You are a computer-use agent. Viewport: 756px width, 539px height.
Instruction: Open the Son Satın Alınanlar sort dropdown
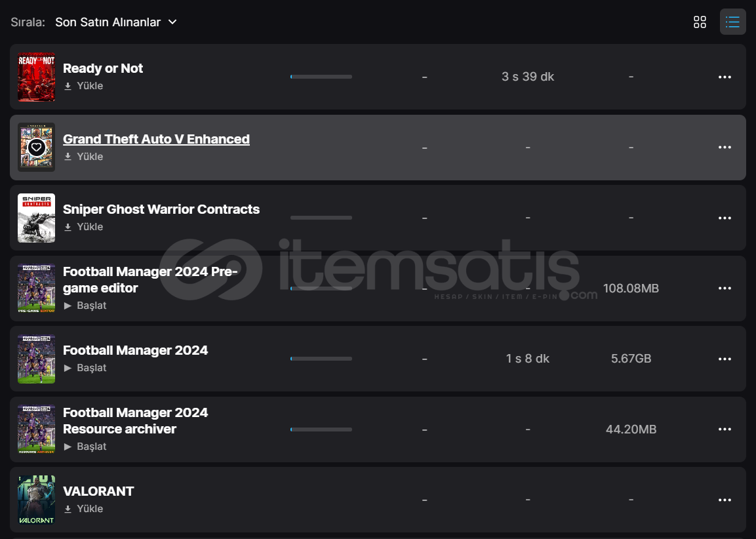click(x=116, y=22)
